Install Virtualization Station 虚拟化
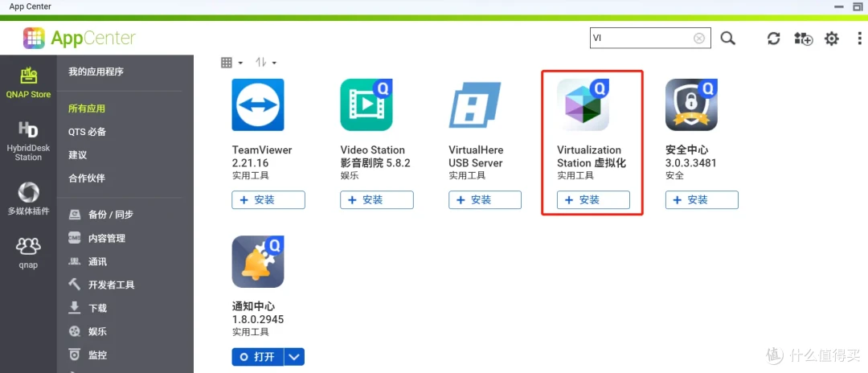The height and width of the screenshot is (373, 868). click(593, 200)
